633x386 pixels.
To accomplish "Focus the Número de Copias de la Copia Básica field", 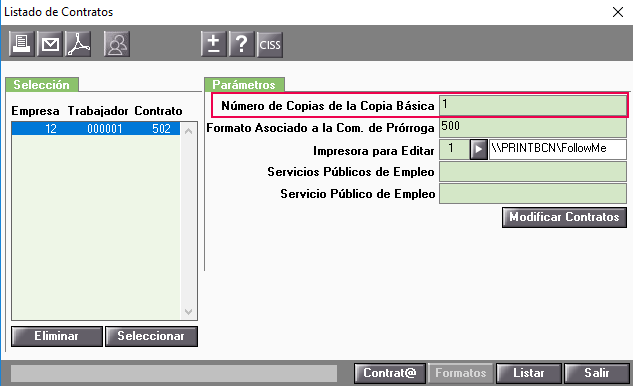I will [532, 105].
